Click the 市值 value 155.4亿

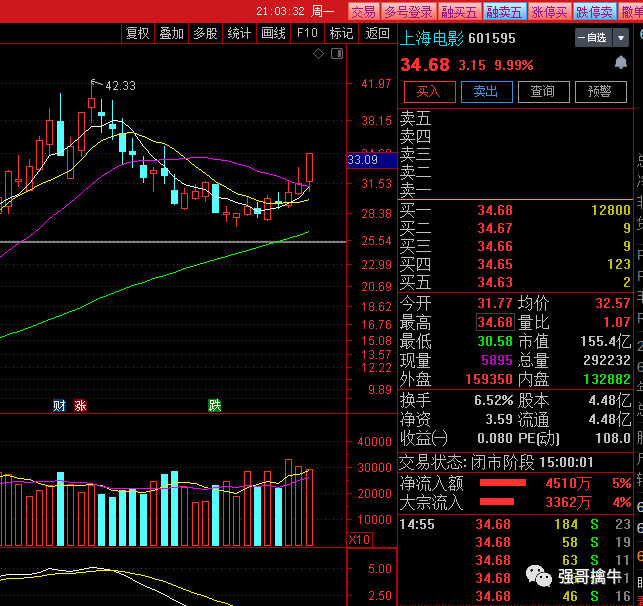coord(605,341)
